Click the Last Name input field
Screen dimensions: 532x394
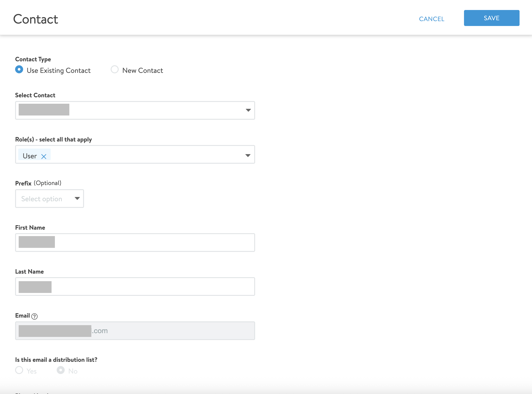[135, 286]
